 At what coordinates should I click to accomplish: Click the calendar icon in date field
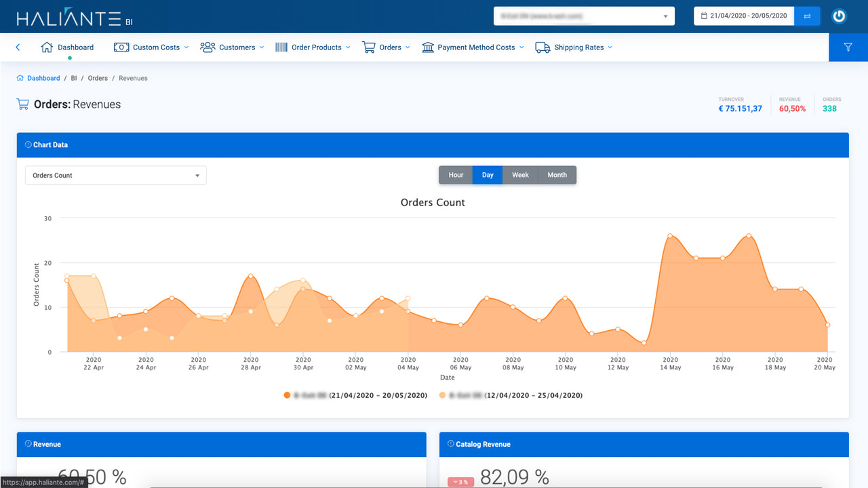point(704,16)
